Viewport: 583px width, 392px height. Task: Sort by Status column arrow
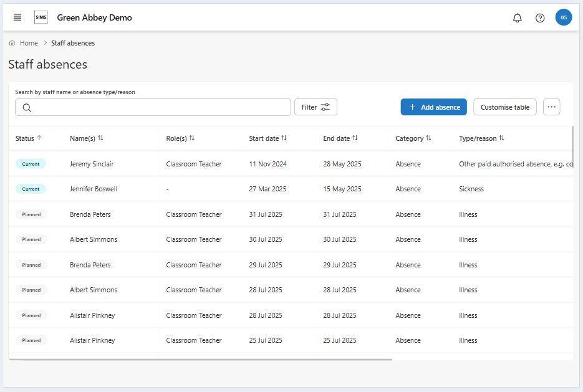(x=39, y=138)
